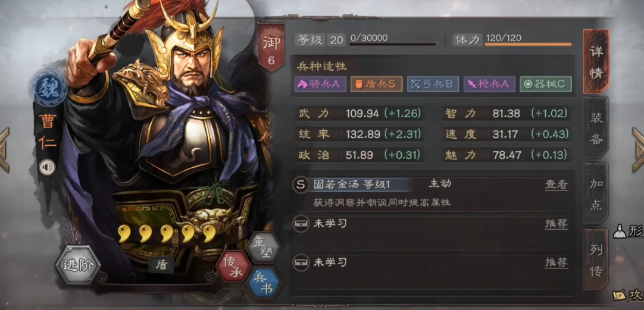Image resolution: width=644 pixels, height=310 pixels.
Task: Open the 进阶 hexagon button
Action: (77, 265)
